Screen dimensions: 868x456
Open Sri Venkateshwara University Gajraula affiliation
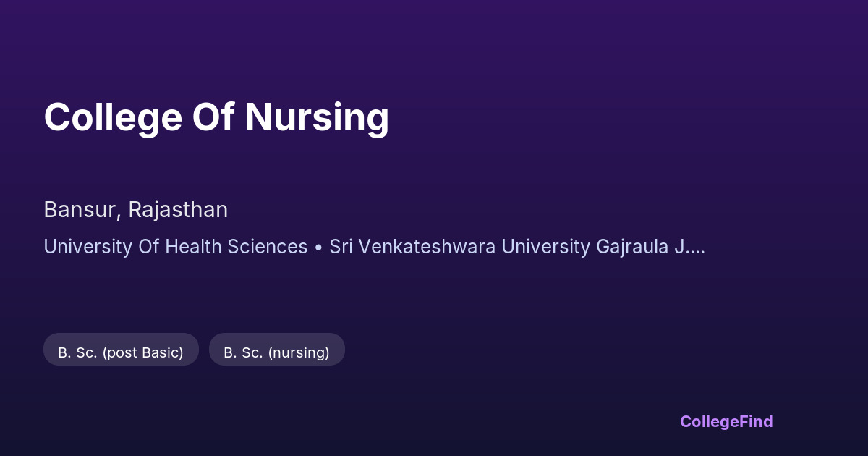click(498, 247)
